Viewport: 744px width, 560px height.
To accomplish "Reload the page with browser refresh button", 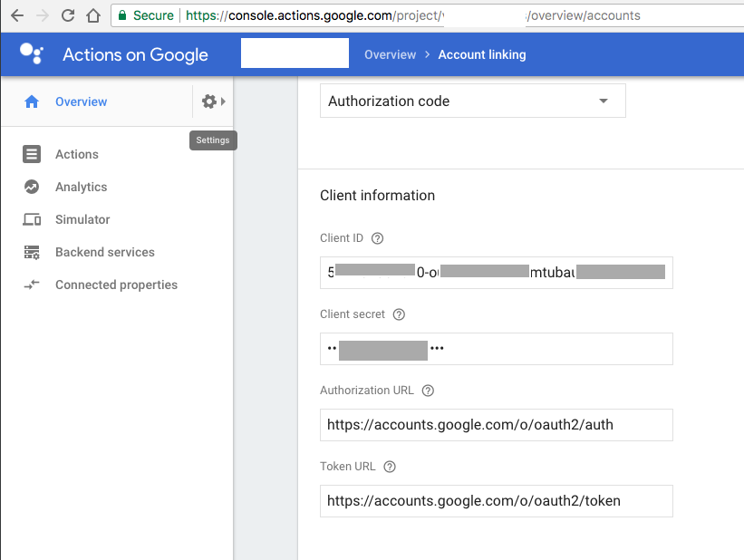I will point(68,15).
